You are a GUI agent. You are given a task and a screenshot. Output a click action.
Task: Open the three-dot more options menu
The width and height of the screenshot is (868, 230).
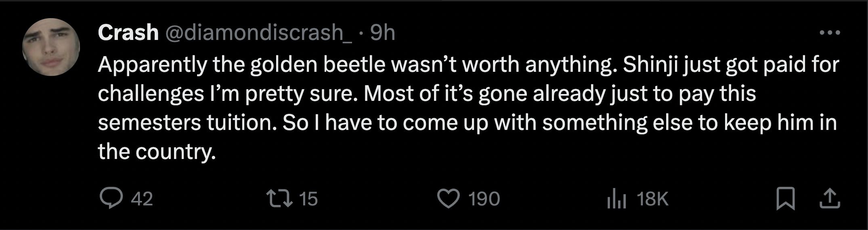830,32
